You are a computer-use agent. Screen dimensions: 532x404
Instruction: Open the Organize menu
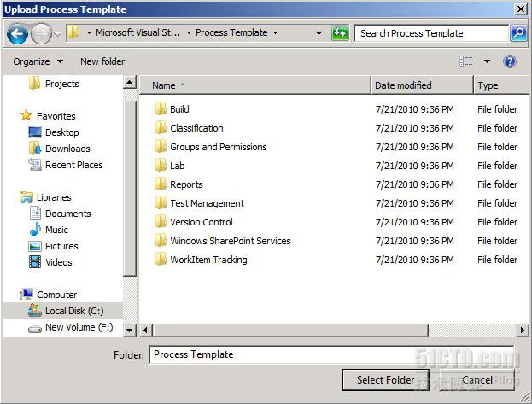(38, 61)
